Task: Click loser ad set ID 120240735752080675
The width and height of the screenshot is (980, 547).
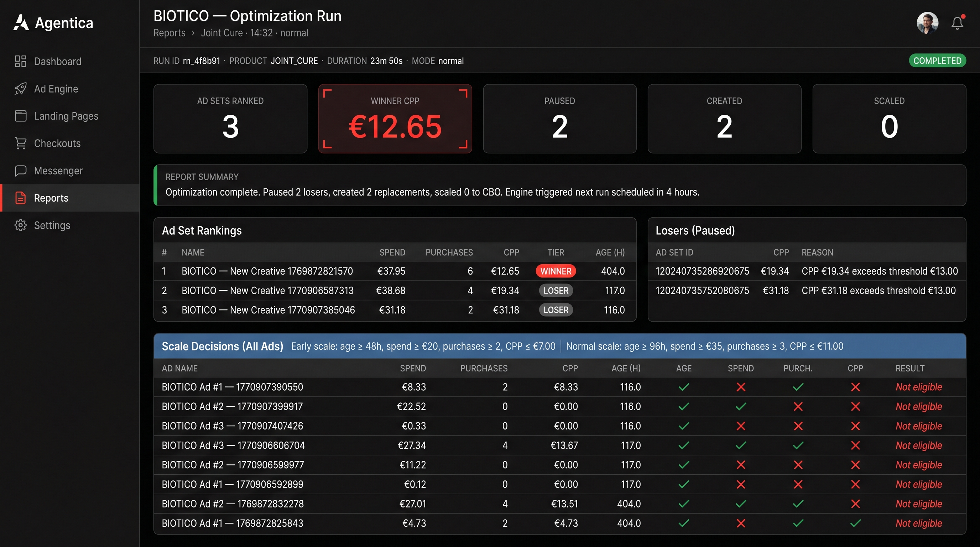Action: click(x=702, y=291)
